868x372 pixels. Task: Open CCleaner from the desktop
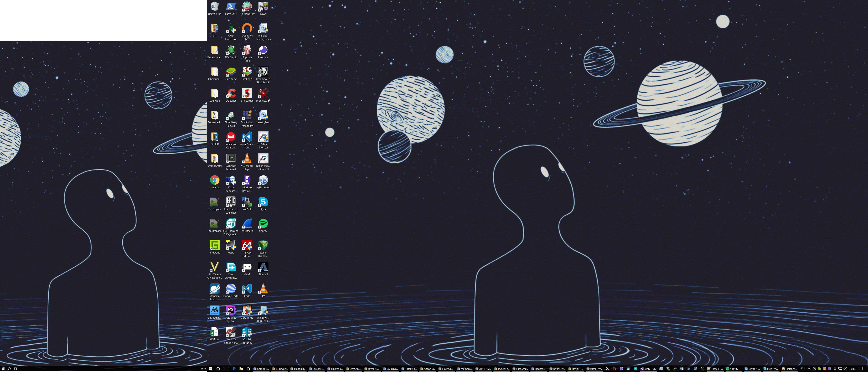231,95
